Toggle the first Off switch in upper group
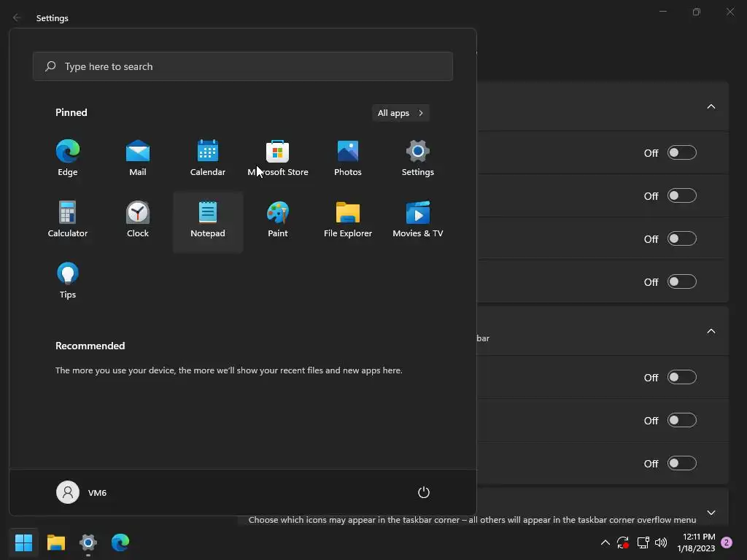Screen dimensions: 747x560 (682, 153)
